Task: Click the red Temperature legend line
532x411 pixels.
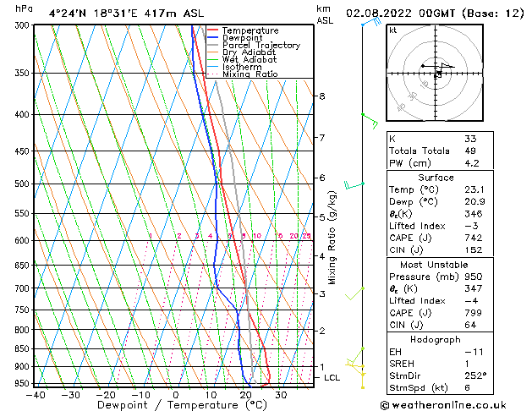Action: (212, 30)
